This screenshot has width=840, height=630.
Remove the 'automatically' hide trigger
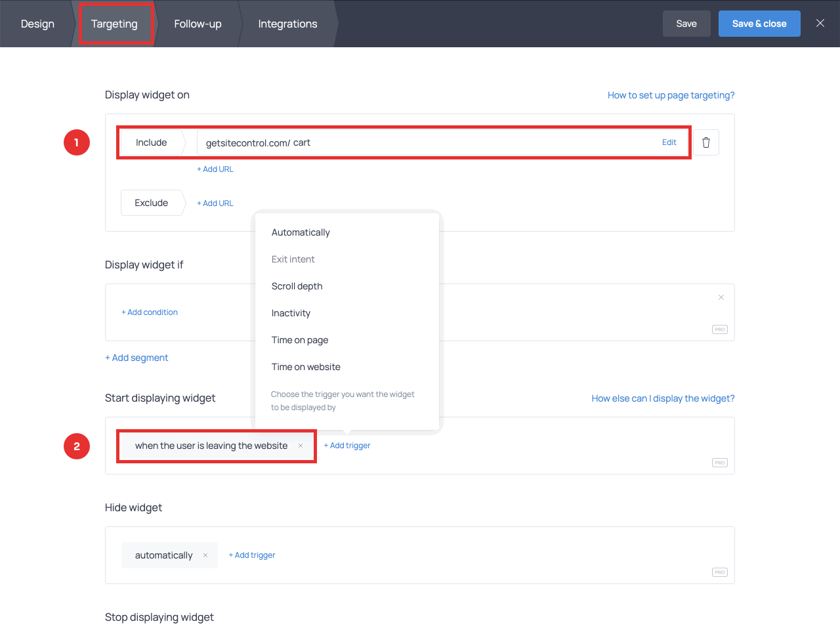click(x=205, y=555)
